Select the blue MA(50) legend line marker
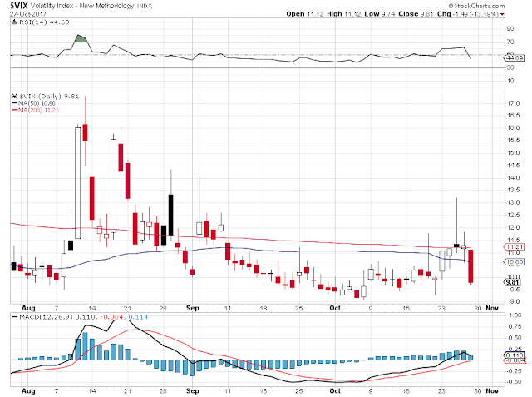Screen dimensions: 532x397 [x=15, y=103]
